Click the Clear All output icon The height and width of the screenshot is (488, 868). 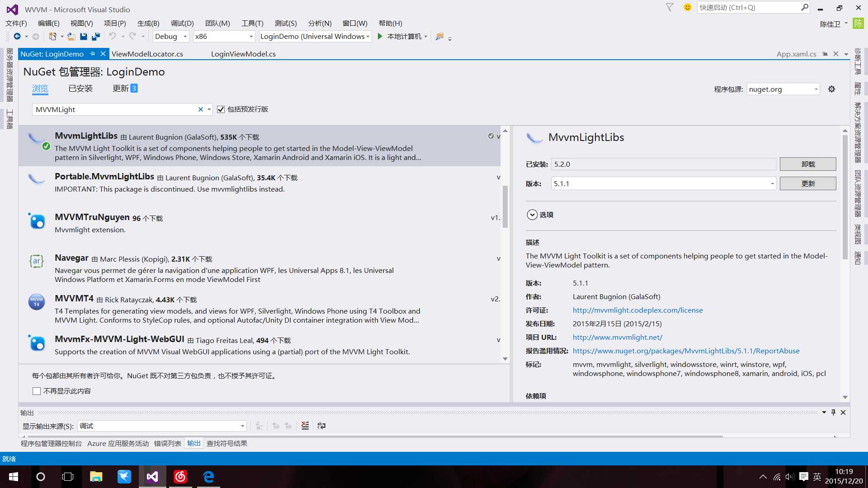pos(305,426)
